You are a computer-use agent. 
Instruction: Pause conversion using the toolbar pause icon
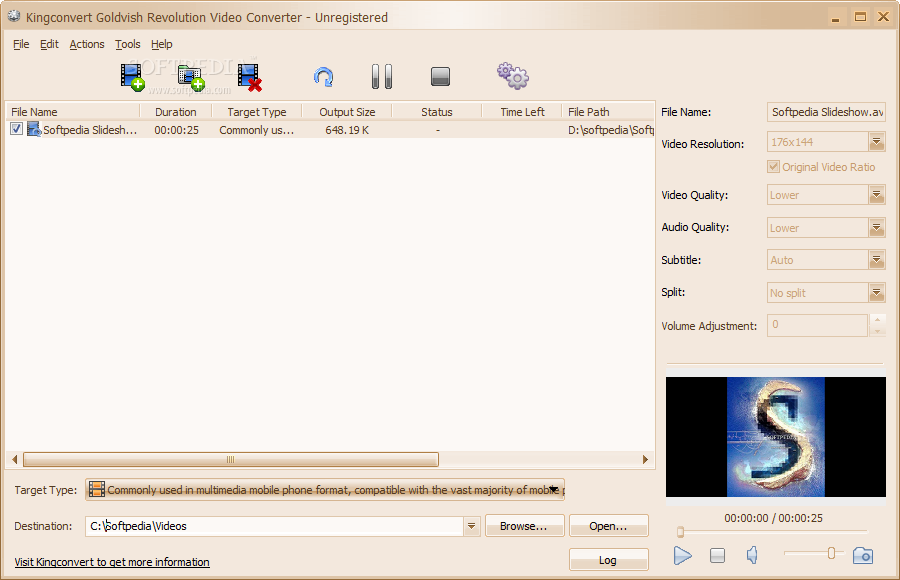click(x=382, y=76)
